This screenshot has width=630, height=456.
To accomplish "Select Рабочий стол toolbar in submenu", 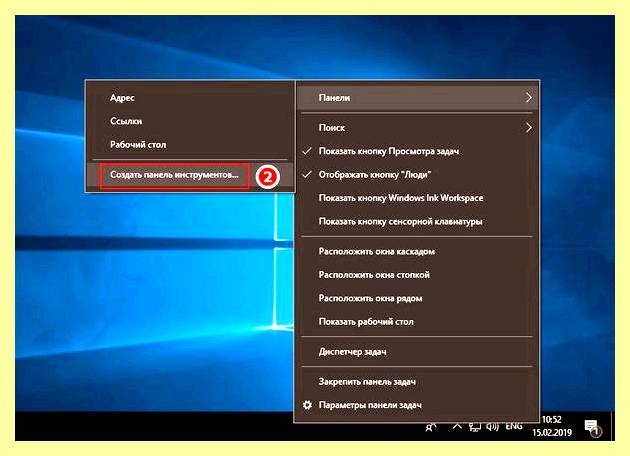I will [190, 144].
